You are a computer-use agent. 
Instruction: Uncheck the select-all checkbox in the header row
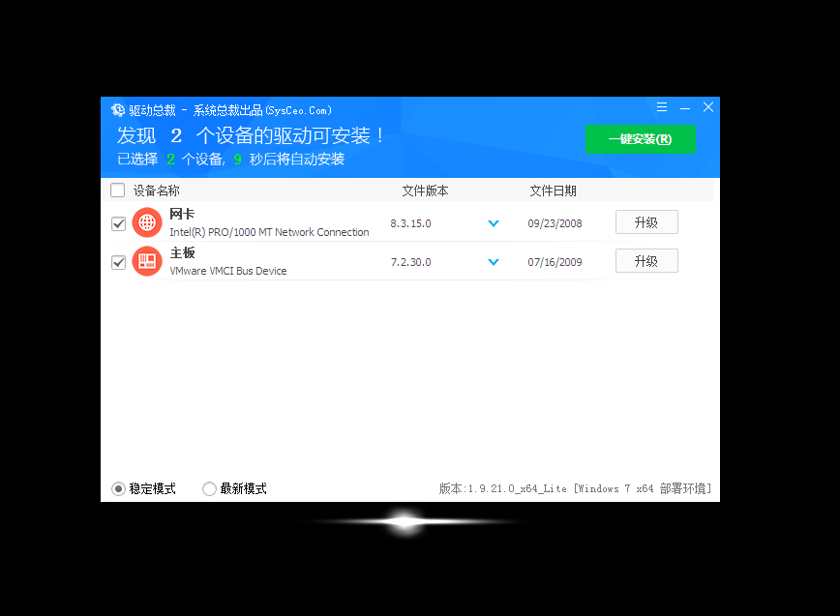pyautogui.click(x=118, y=191)
